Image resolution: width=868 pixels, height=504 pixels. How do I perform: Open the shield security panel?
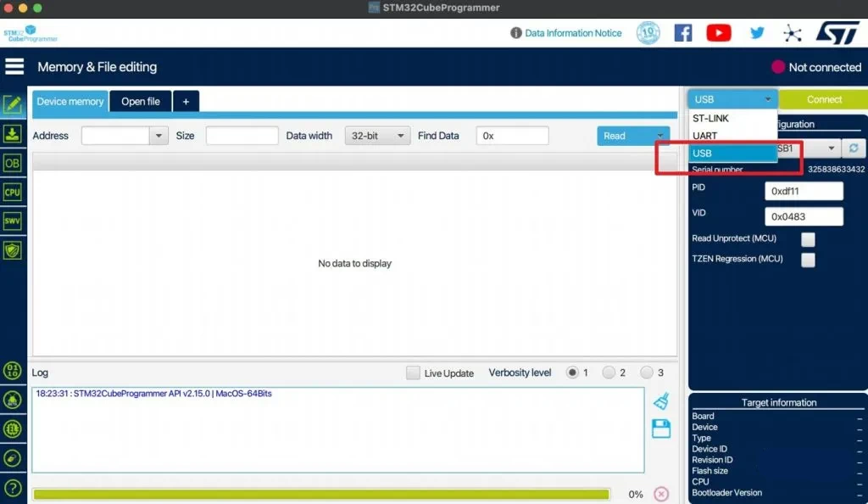coord(12,250)
